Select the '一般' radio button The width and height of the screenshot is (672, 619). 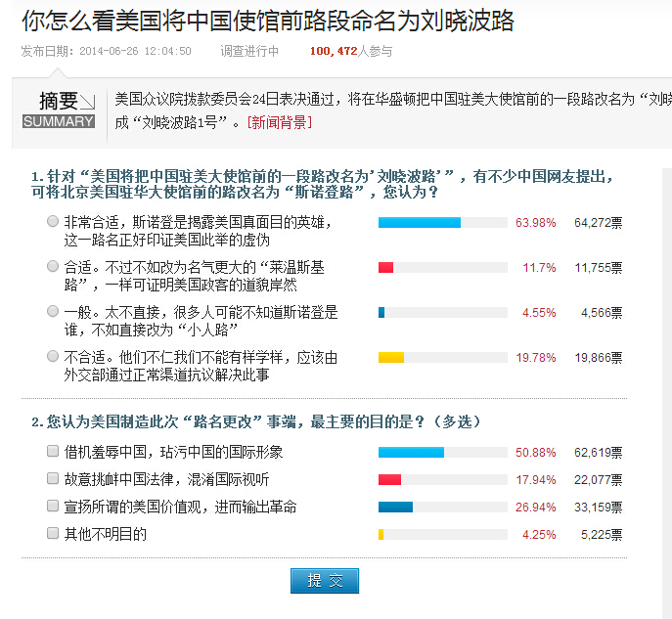pos(53,311)
